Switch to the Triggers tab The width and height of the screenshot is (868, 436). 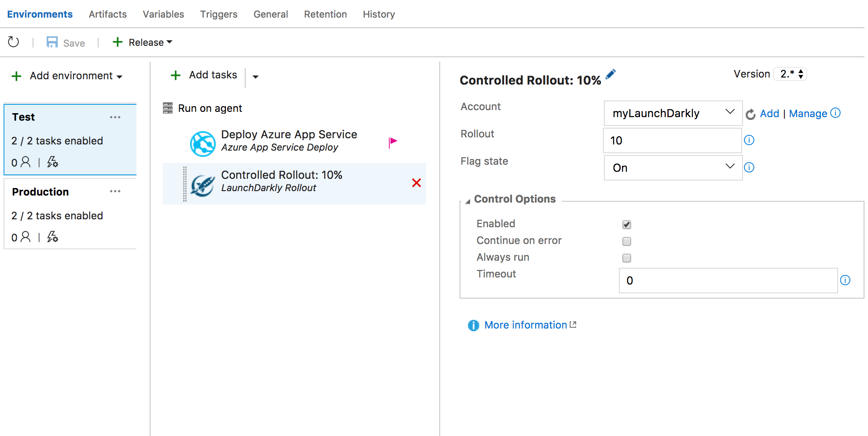tap(219, 14)
